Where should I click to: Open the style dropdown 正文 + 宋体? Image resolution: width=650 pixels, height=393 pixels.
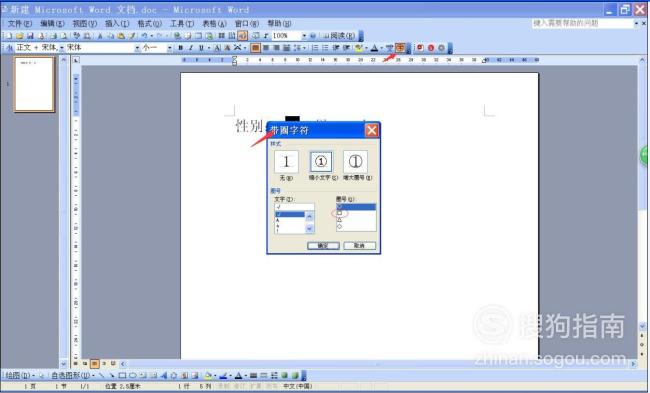tap(61, 48)
